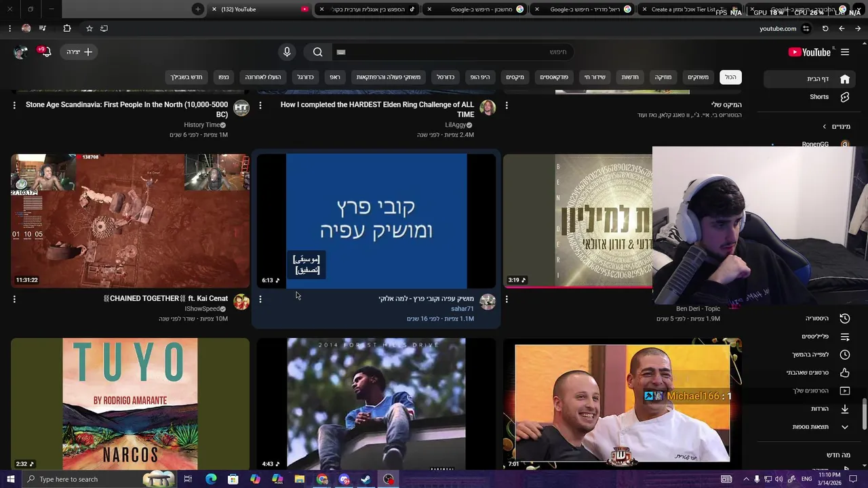The image size is (868, 488).
Task: Open LilAggy channel avatar
Action: pyautogui.click(x=488, y=108)
